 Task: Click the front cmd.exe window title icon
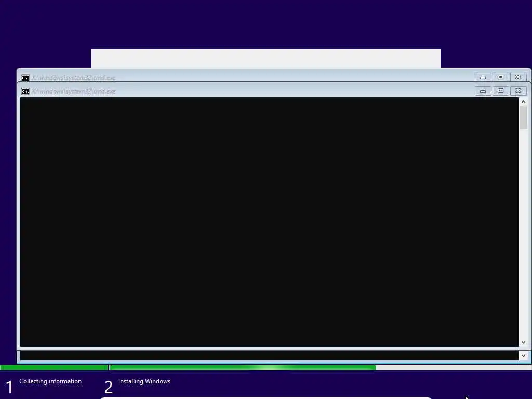25,91
